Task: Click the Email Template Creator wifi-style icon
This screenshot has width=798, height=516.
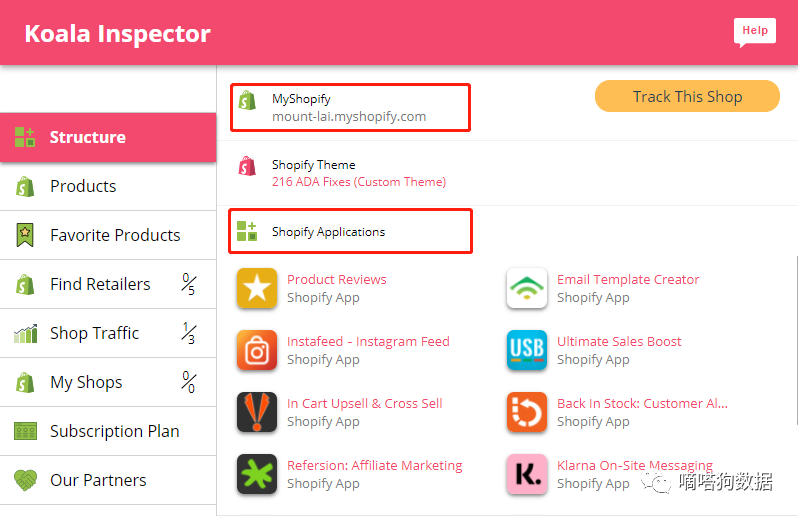Action: pos(527,288)
